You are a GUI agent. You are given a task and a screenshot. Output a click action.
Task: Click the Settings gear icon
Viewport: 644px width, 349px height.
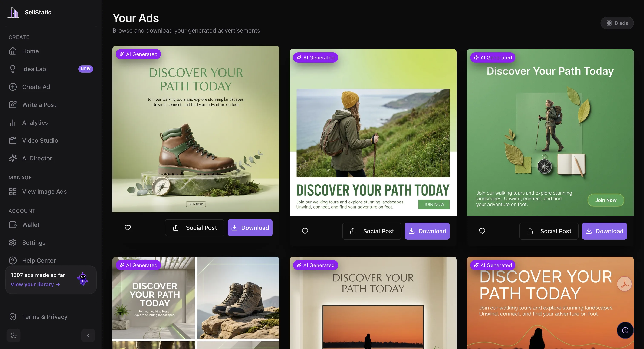tap(13, 243)
